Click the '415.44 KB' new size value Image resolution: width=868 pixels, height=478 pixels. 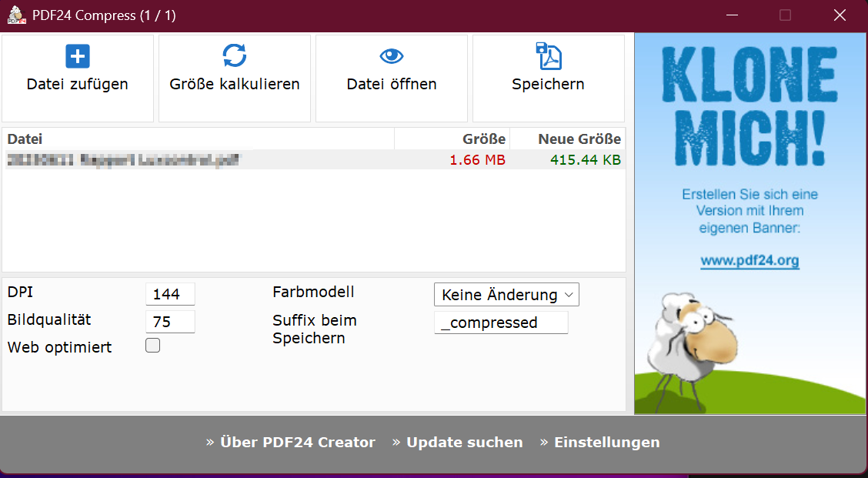[585, 160]
